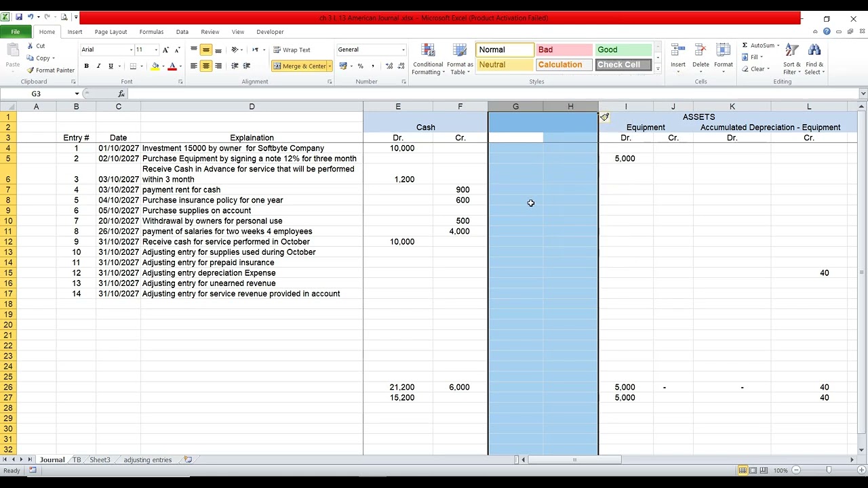Viewport: 868px width, 488px height.
Task: Insert a new worksheet tab
Action: point(188,460)
